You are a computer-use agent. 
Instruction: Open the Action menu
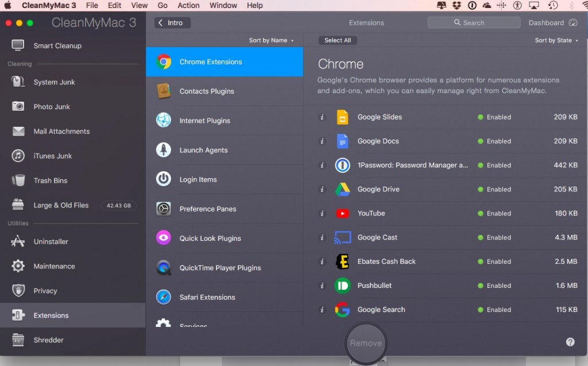pyautogui.click(x=188, y=5)
